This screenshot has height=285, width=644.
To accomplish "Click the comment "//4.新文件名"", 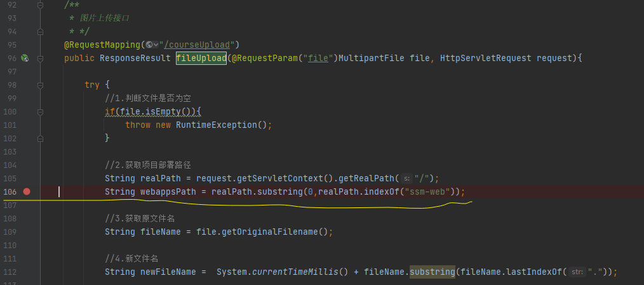I will 131,259.
